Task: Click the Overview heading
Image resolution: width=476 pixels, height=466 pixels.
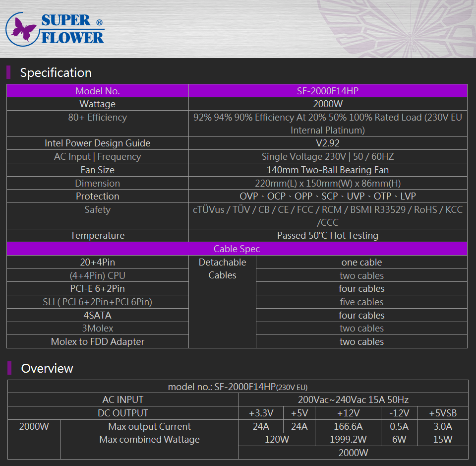Action: point(47,369)
